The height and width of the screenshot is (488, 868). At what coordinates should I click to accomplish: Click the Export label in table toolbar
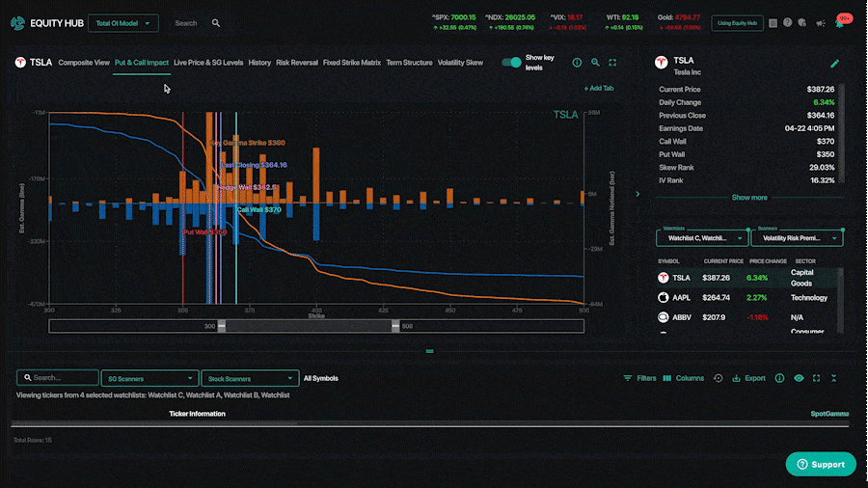(755, 378)
